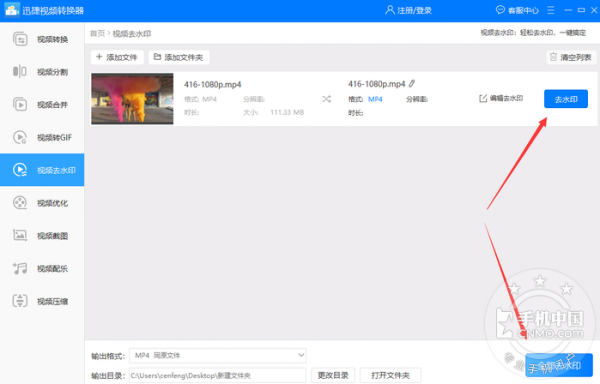This screenshot has width=600, height=384.
Task: Click the app logo icon in title bar
Action: click(11, 10)
